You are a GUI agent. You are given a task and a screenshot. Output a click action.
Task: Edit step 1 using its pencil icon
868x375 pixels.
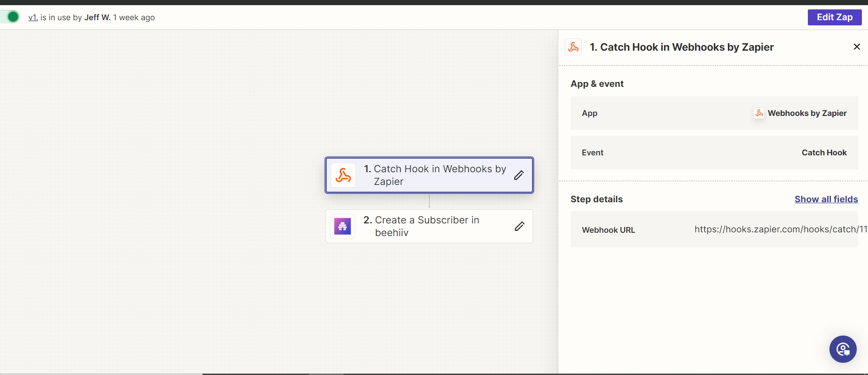pos(519,175)
